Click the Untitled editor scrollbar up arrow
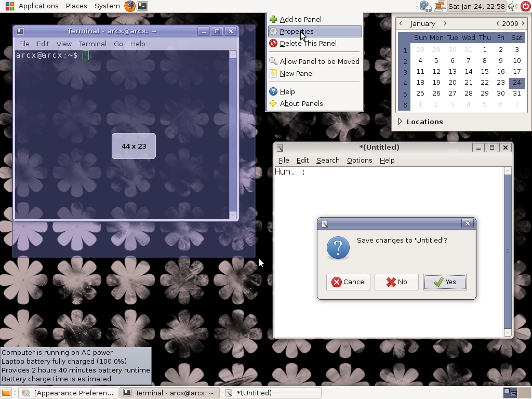532x399 pixels. [x=508, y=171]
